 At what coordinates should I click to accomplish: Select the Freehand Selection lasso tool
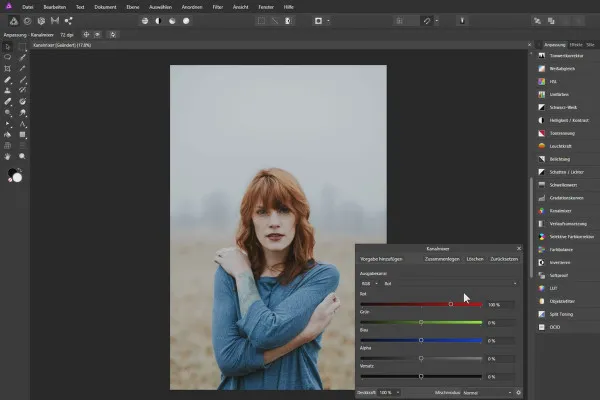(x=8, y=57)
